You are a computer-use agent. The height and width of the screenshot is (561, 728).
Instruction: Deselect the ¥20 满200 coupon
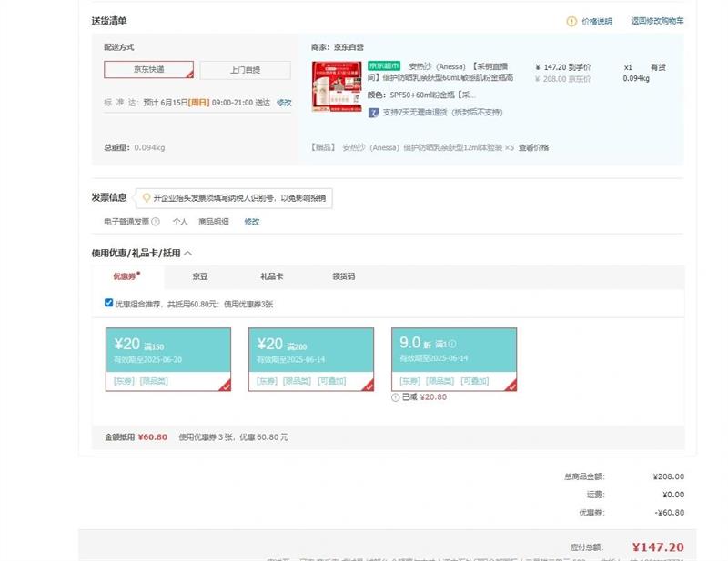click(311, 359)
